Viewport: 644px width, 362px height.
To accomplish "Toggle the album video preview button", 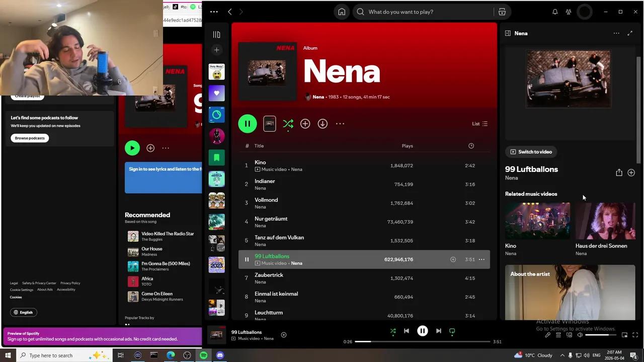I will coord(270,124).
